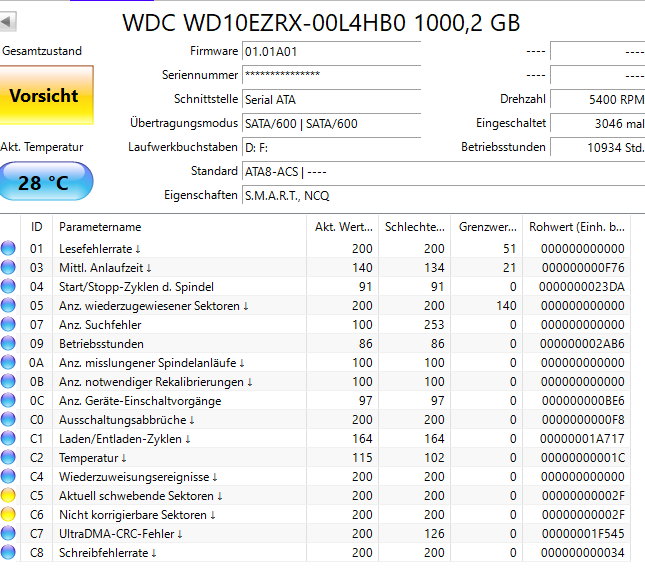Click raw value 000000002AB6 of Betriebsstunden
Image resolution: width=645 pixels, height=578 pixels.
coord(582,344)
